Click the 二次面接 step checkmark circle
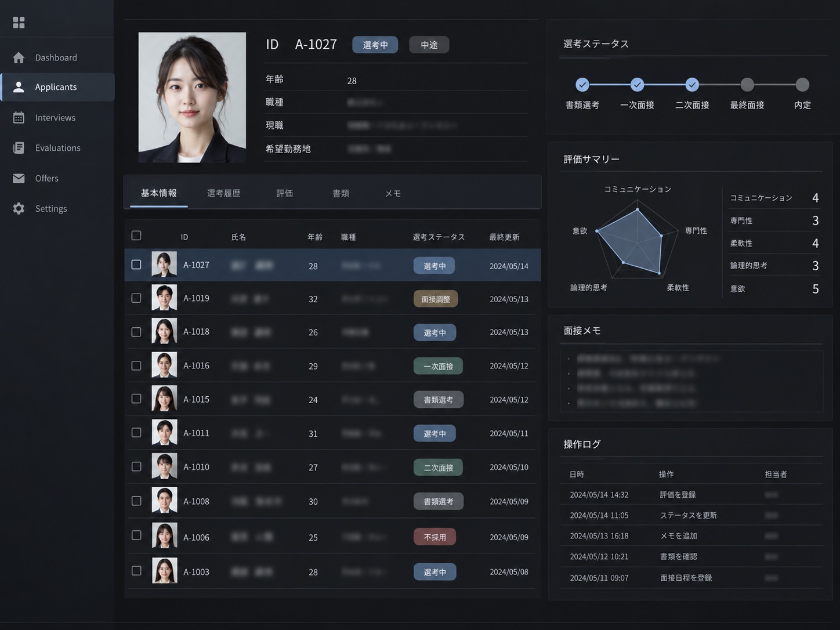 [x=692, y=85]
